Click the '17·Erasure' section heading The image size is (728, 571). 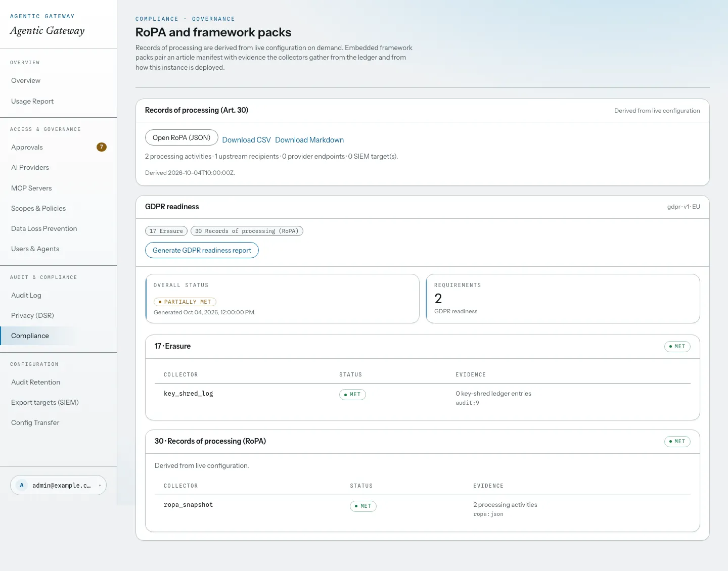(172, 346)
